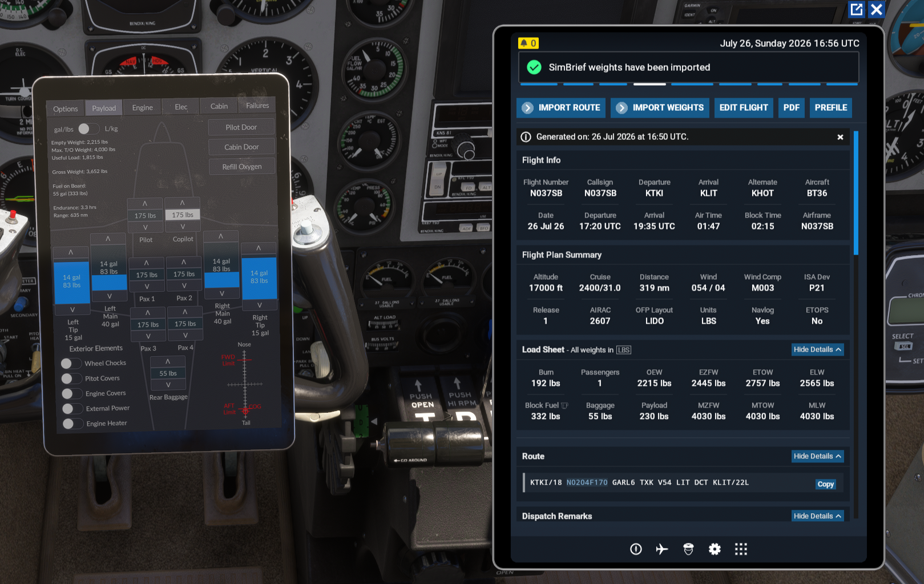Toggle the Wheel Chocks switch
The height and width of the screenshot is (584, 924).
tap(71, 363)
